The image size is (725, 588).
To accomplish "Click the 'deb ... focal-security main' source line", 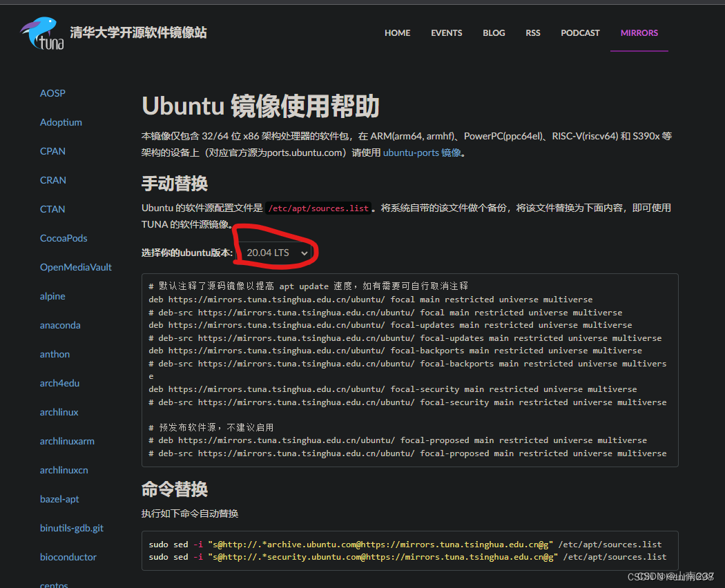I will pyautogui.click(x=393, y=389).
